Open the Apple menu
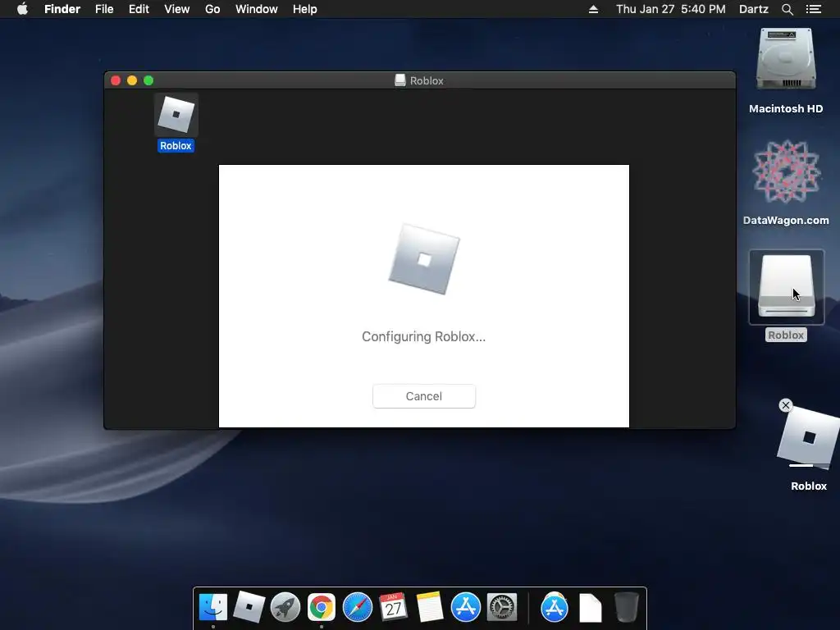The height and width of the screenshot is (630, 840). click(22, 9)
